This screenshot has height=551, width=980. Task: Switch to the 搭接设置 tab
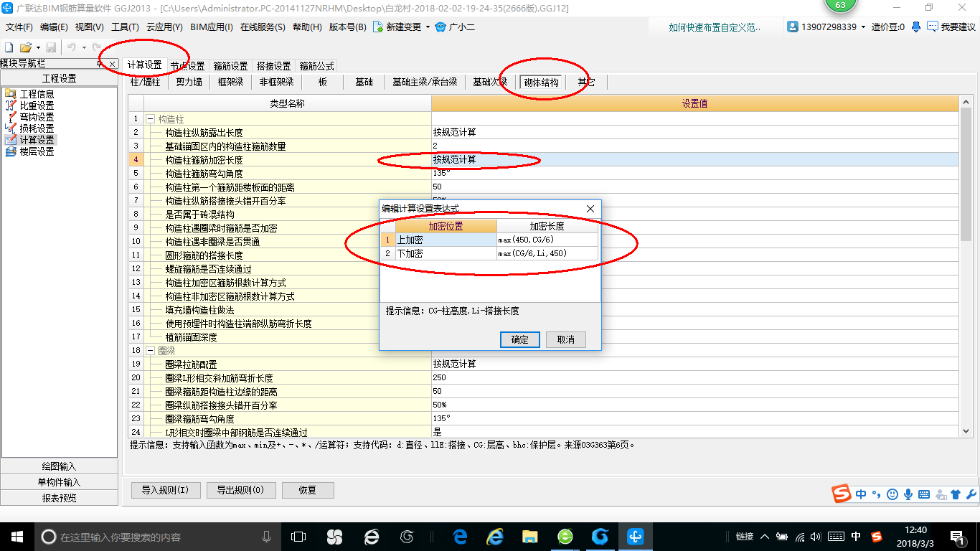[273, 66]
